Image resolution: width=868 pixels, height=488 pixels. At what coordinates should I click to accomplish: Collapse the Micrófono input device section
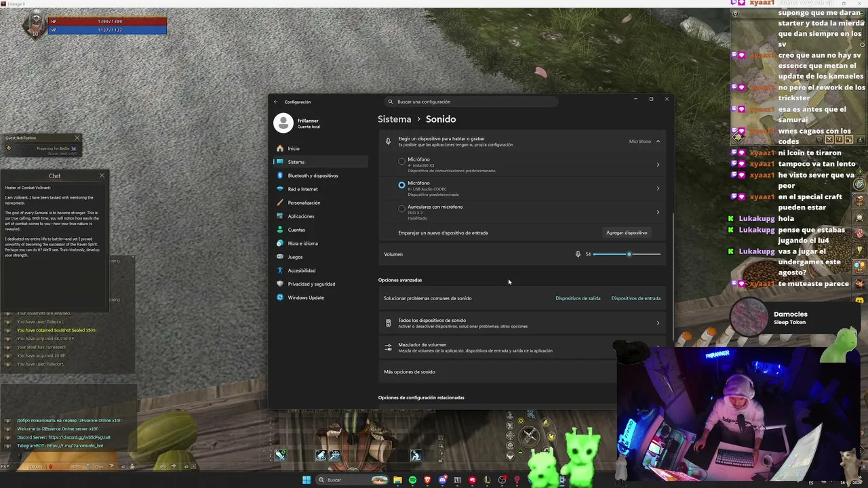658,142
